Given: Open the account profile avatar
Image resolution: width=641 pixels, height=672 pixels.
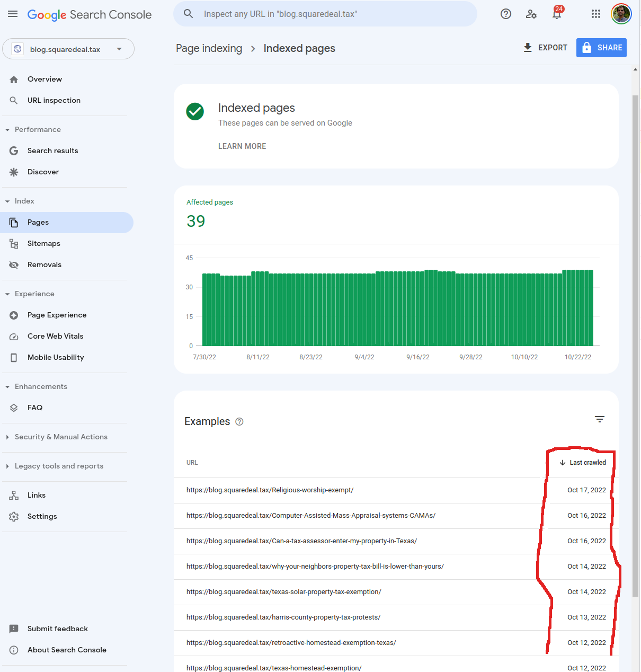Looking at the screenshot, I should coord(621,14).
